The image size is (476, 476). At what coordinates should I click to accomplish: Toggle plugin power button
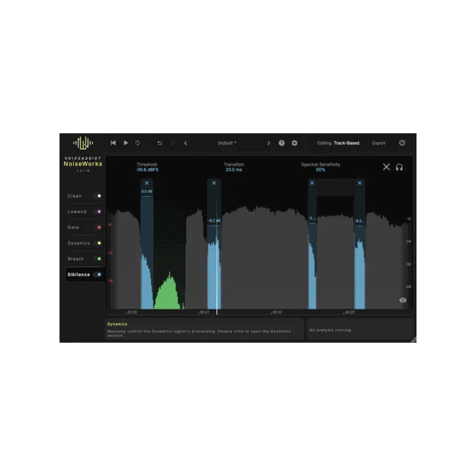click(402, 143)
